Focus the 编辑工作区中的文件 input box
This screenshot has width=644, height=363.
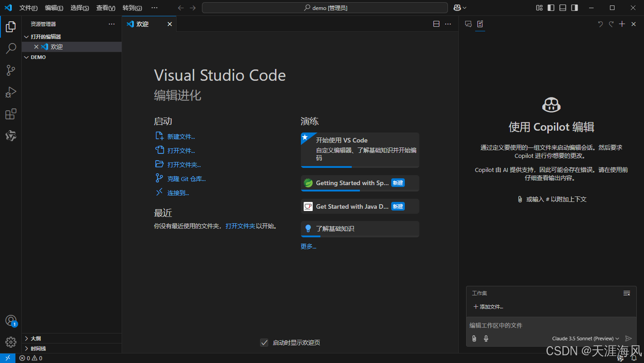551,325
